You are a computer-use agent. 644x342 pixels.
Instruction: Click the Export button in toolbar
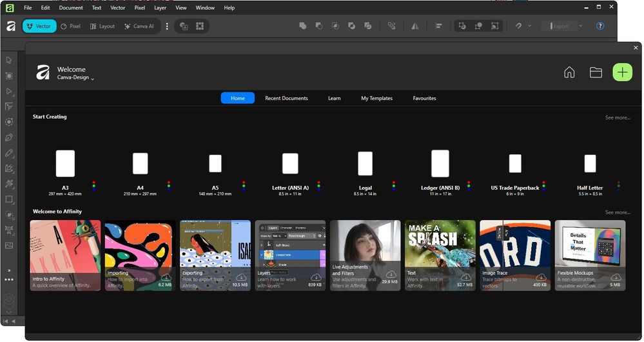coord(560,26)
